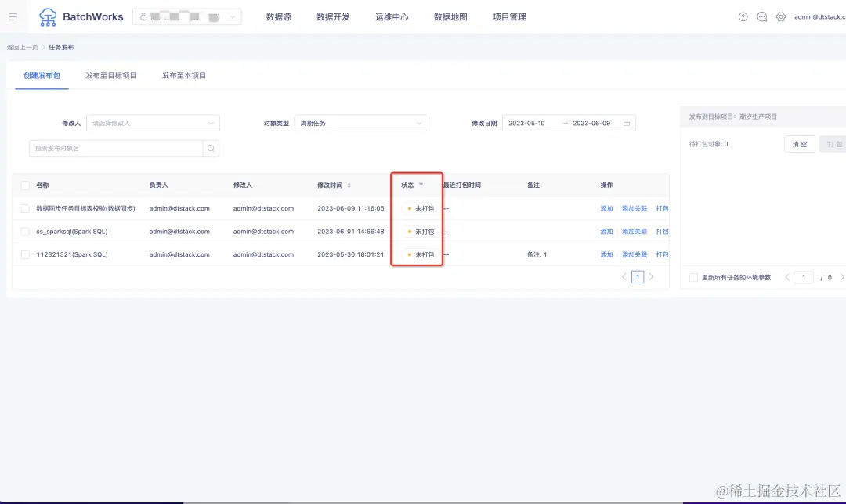The height and width of the screenshot is (504, 846).
Task: Open the 数据地图 menu
Action: pos(450,16)
